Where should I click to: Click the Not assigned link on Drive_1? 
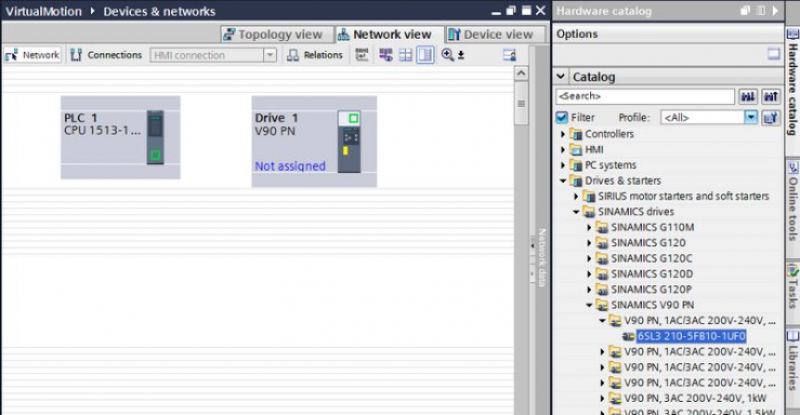pos(290,166)
